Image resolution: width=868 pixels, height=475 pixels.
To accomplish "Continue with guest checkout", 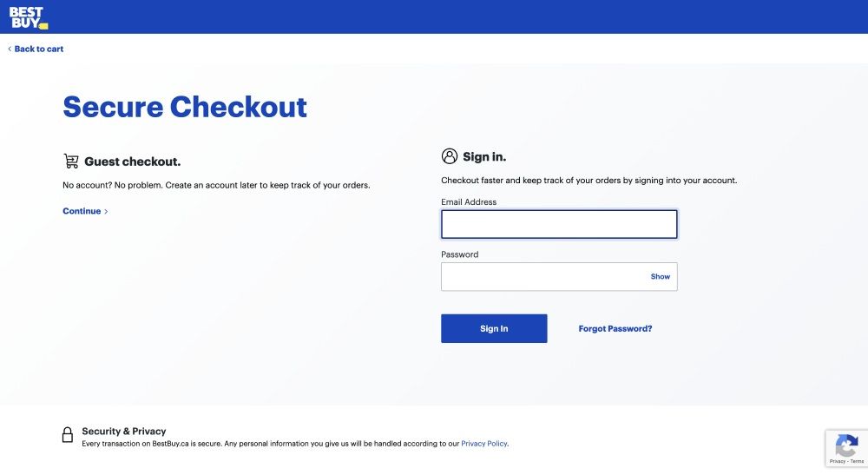I will click(82, 211).
